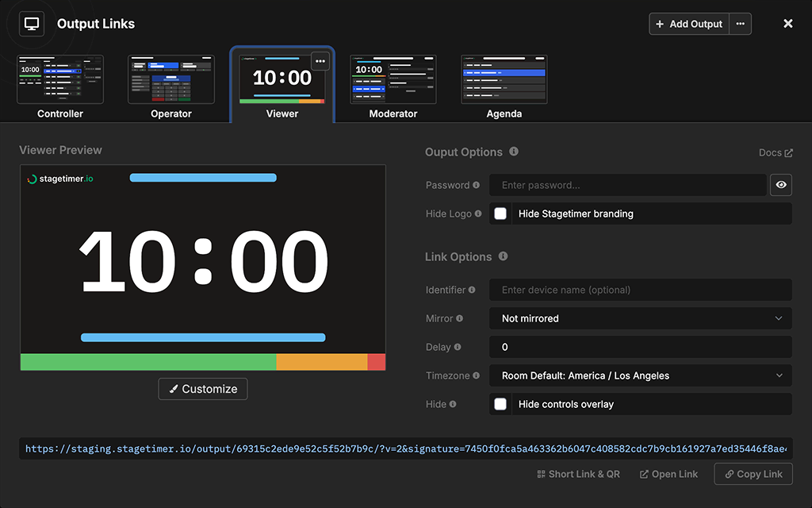The image size is (812, 508).
Task: Click the monitor icon next to Output Links
Action: pos(31,23)
